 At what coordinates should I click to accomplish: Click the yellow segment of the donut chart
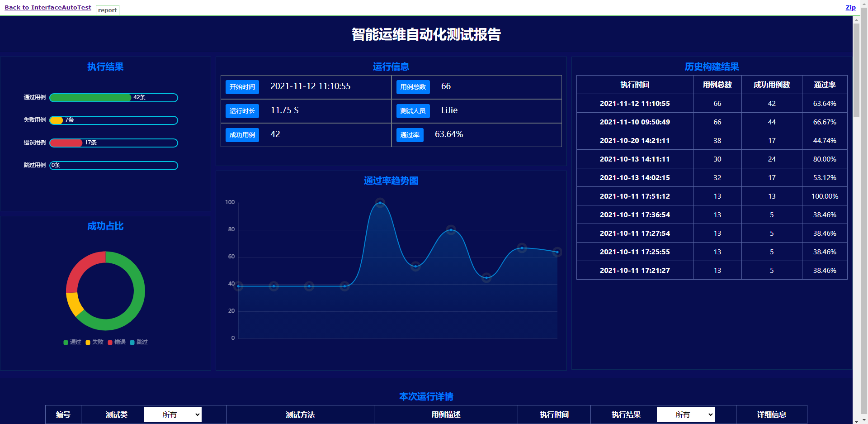pyautogui.click(x=74, y=304)
